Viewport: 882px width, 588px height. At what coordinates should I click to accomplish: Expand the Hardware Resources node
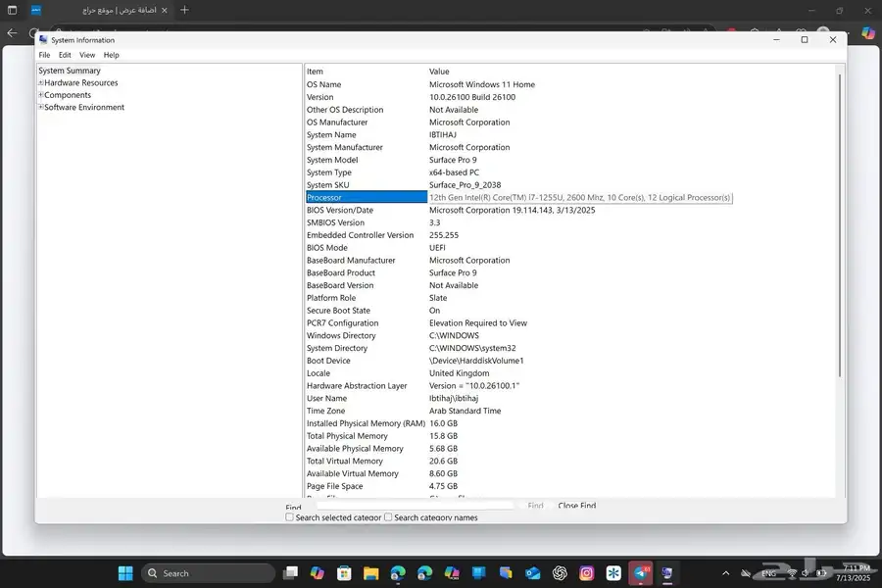pos(40,82)
